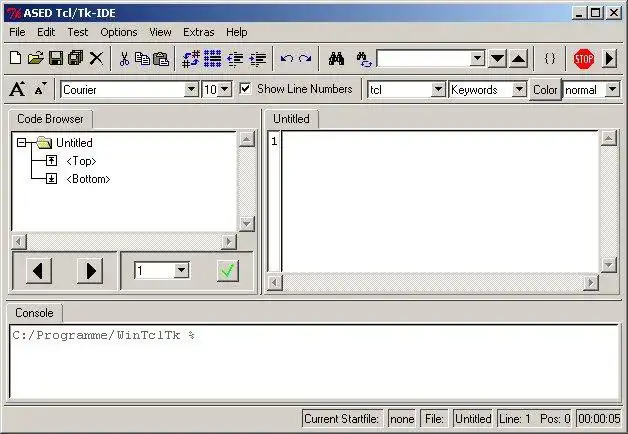The height and width of the screenshot is (434, 628).
Task: Open the Edit menu
Action: coord(46,32)
